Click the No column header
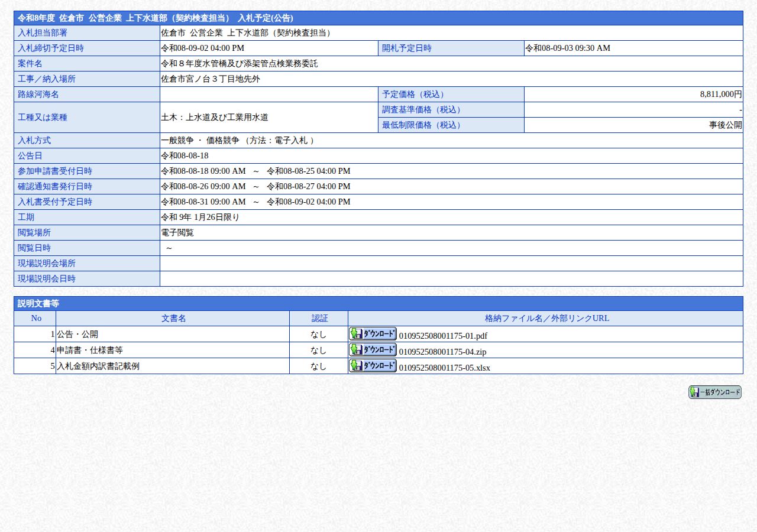Screen dimensions: 757x532 pos(35,318)
